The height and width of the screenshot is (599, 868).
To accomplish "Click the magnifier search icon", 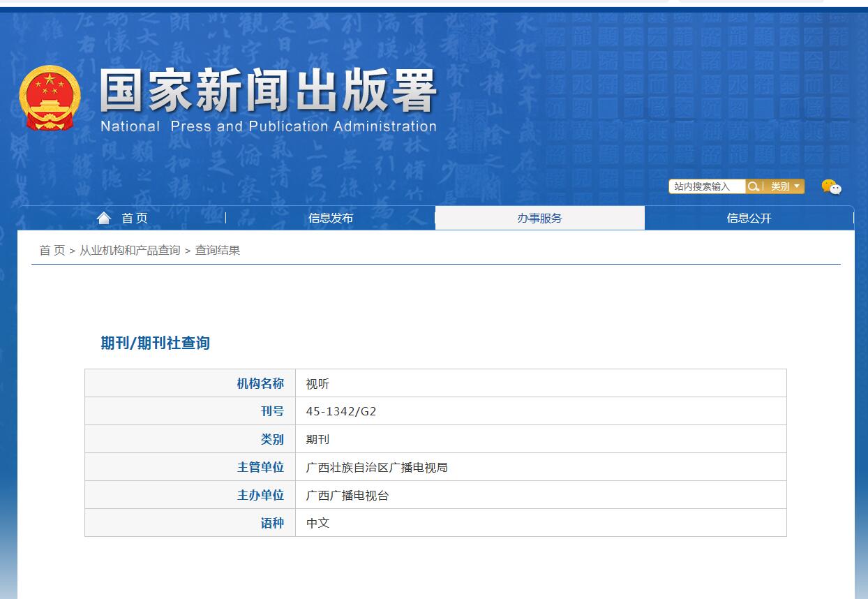I will tap(754, 186).
